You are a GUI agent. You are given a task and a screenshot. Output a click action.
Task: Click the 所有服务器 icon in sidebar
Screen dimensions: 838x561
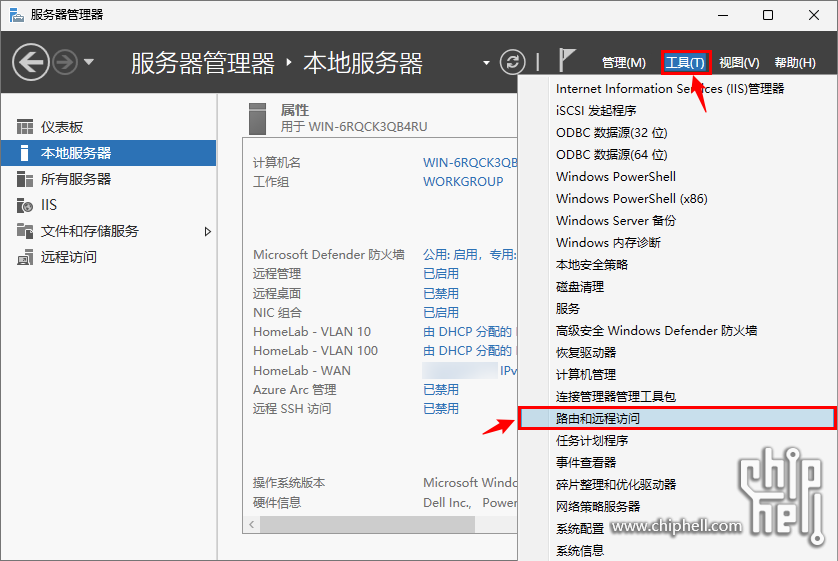pyautogui.click(x=25, y=179)
